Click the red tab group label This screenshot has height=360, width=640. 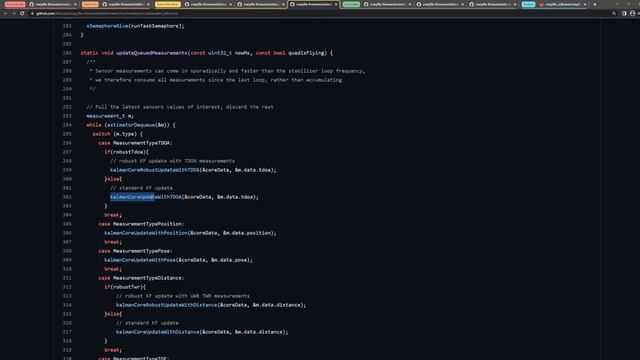pyautogui.click(x=15, y=4)
